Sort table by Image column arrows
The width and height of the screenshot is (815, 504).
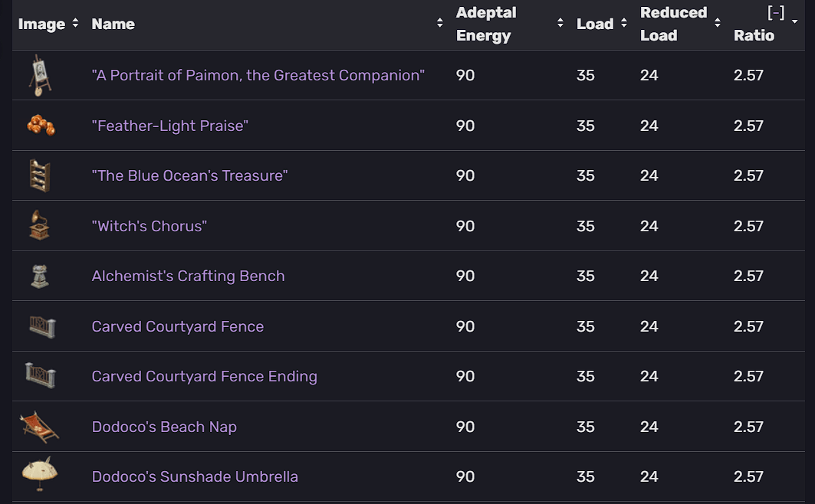pos(75,24)
